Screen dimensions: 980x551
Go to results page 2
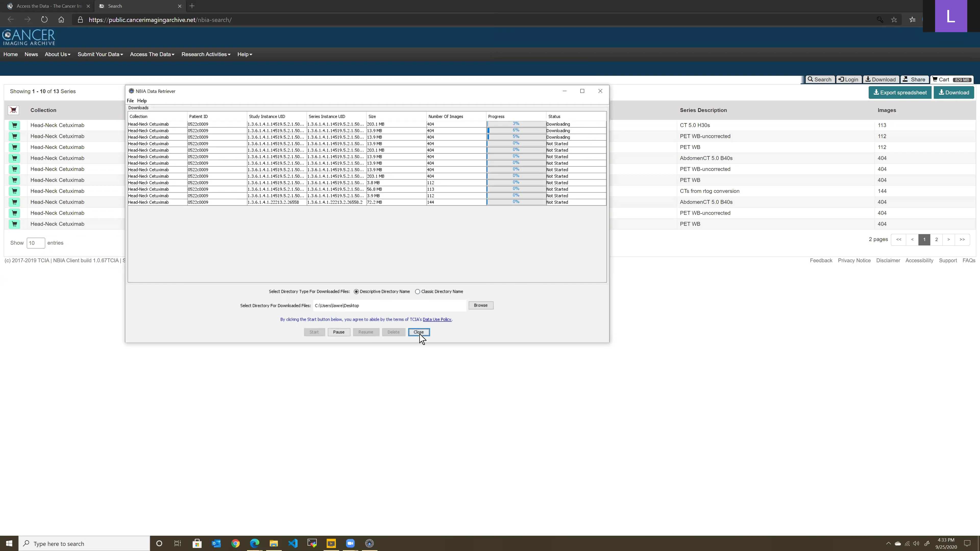pos(936,240)
